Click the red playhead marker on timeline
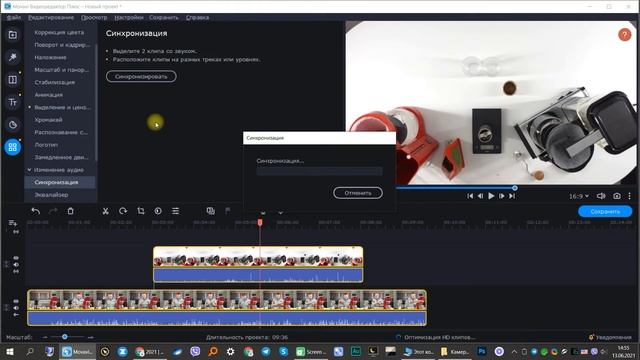Viewport: 640px width, 360px height. click(260, 222)
